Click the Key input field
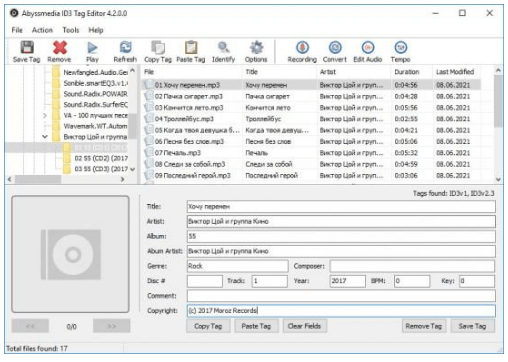This screenshot has height=362, width=508. point(477,281)
